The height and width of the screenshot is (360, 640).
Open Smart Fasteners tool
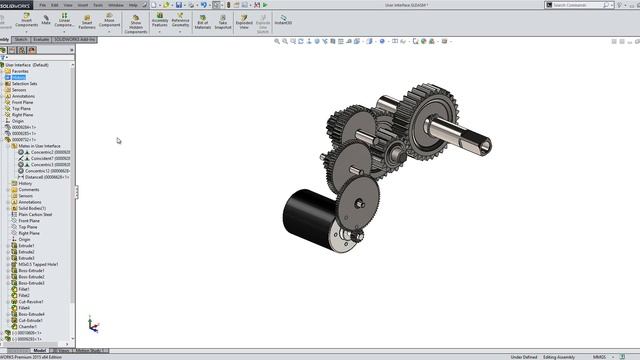pyautogui.click(x=87, y=22)
